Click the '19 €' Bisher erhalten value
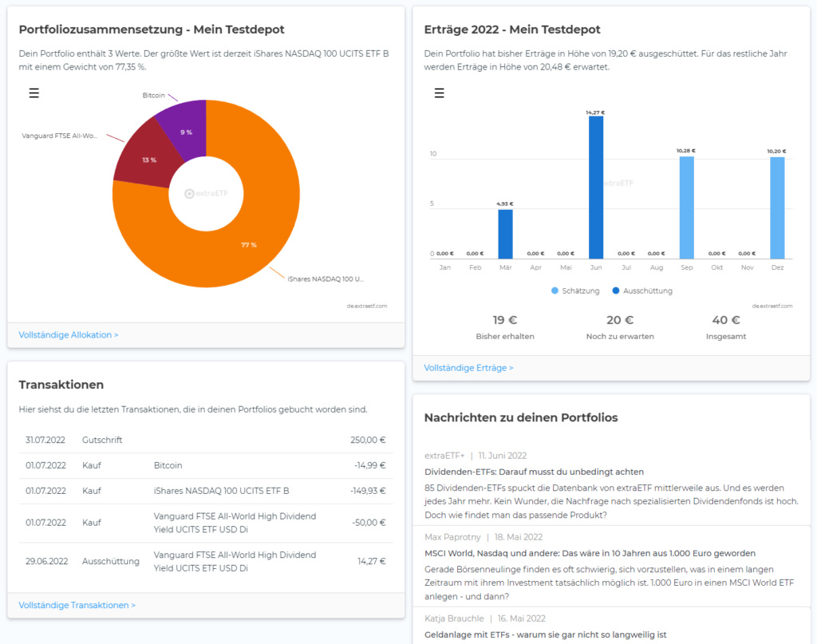The width and height of the screenshot is (817, 644). 505,320
